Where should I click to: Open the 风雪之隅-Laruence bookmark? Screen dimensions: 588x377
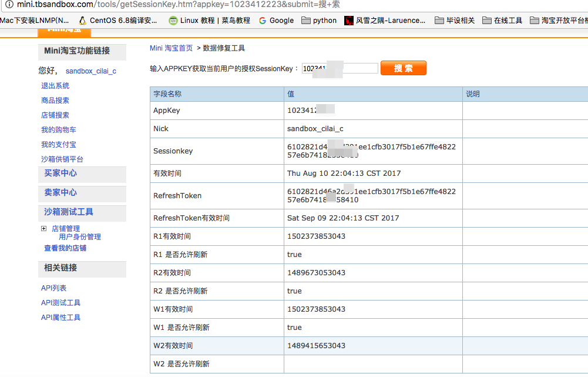tap(385, 20)
